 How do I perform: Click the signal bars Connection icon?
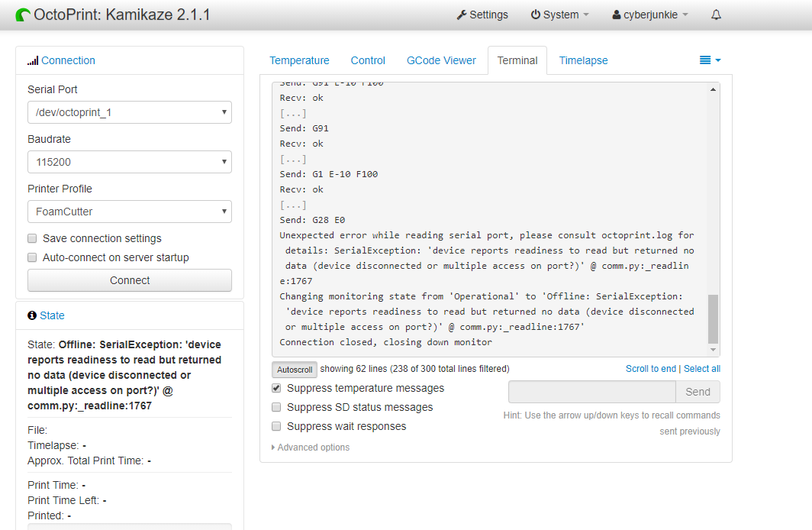point(33,60)
